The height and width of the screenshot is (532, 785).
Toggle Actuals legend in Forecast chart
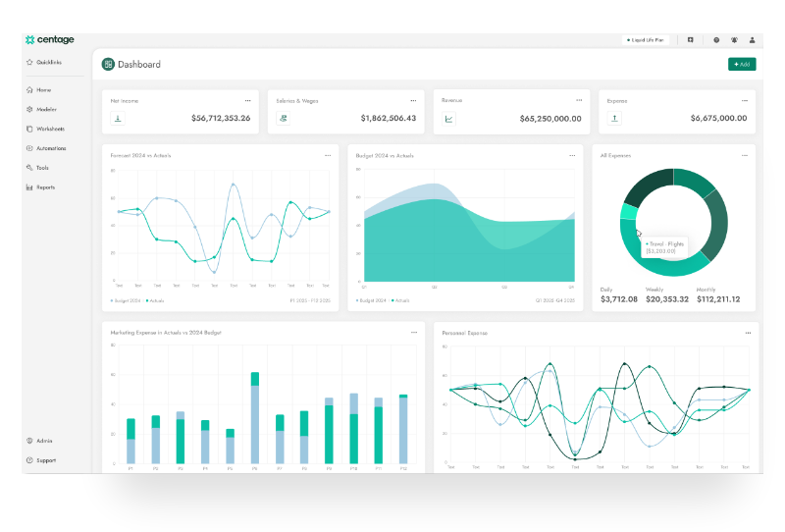pyautogui.click(x=155, y=300)
